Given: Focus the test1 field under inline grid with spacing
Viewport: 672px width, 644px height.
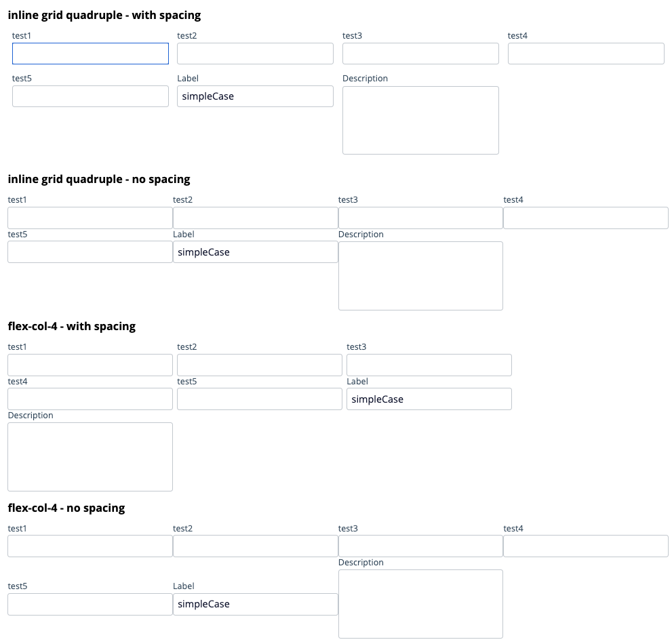Looking at the screenshot, I should tap(90, 54).
